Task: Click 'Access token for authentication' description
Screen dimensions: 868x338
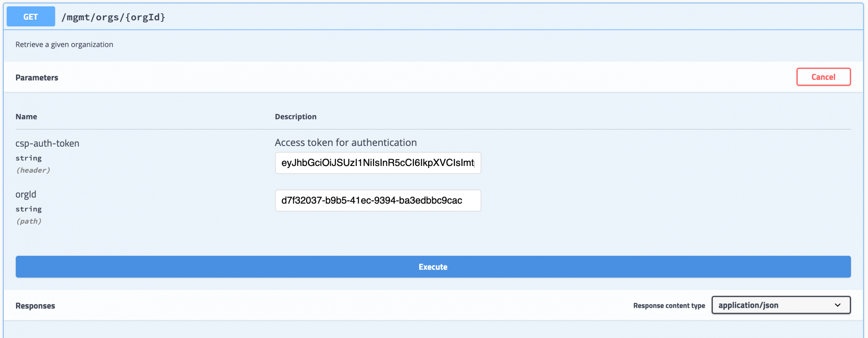Action: point(346,143)
